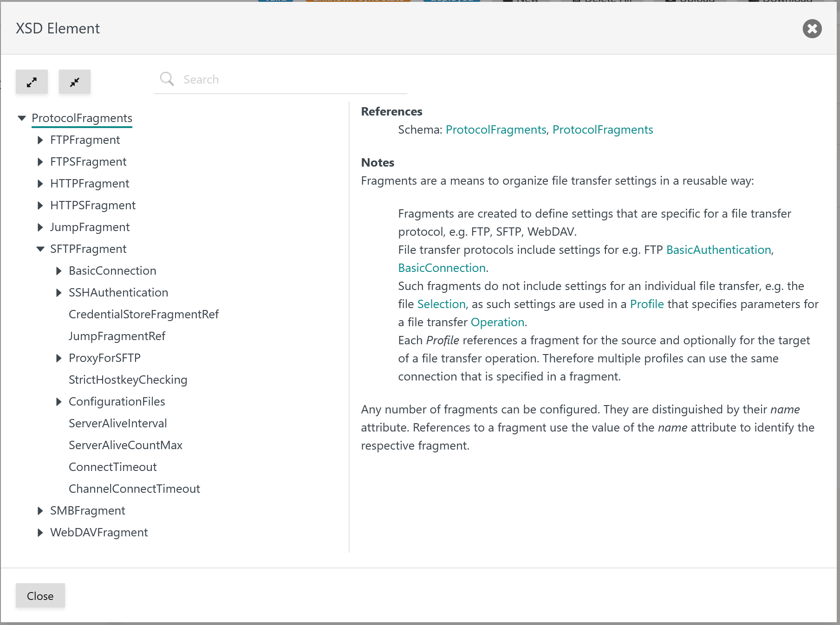Image resolution: width=840 pixels, height=625 pixels.
Task: Expand the ConfigurationFiles node arrow
Action: (x=59, y=402)
